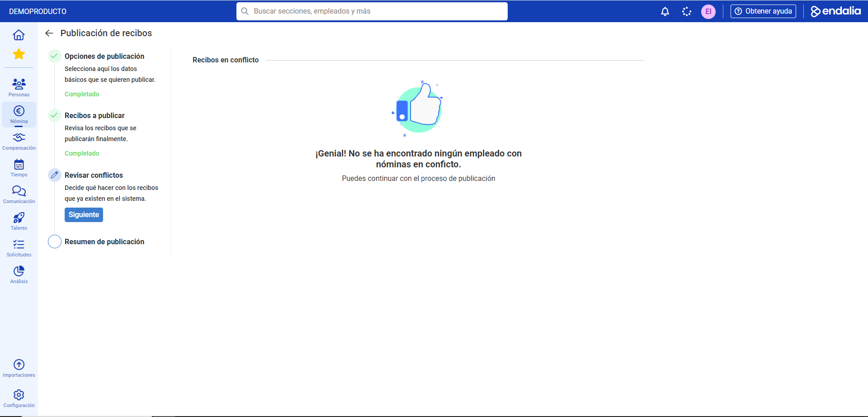Open favorites star in sidebar

19,54
